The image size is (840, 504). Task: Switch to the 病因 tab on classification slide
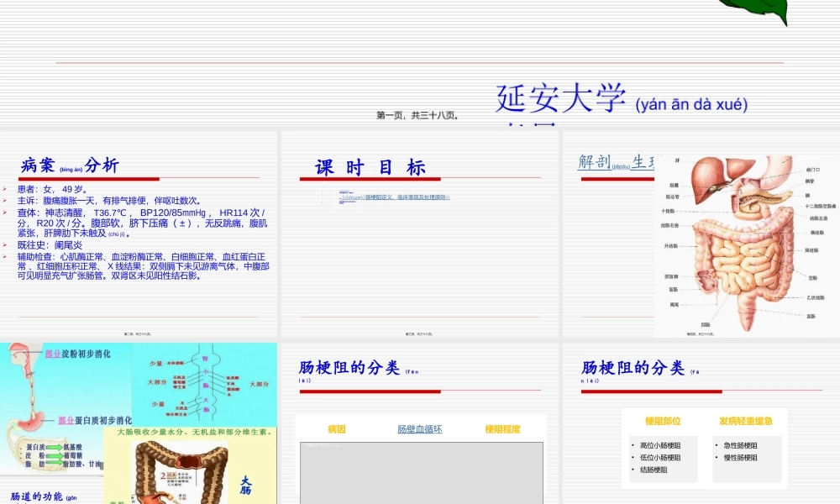click(x=338, y=428)
